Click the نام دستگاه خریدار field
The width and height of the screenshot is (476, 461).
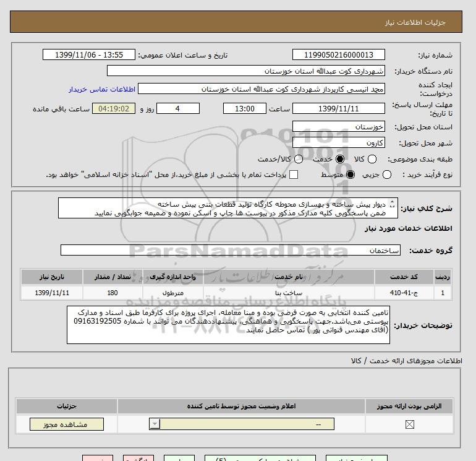(246, 71)
